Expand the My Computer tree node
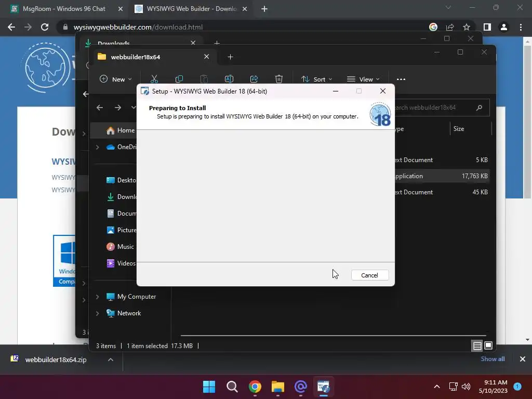The image size is (532, 399). pyautogui.click(x=97, y=297)
